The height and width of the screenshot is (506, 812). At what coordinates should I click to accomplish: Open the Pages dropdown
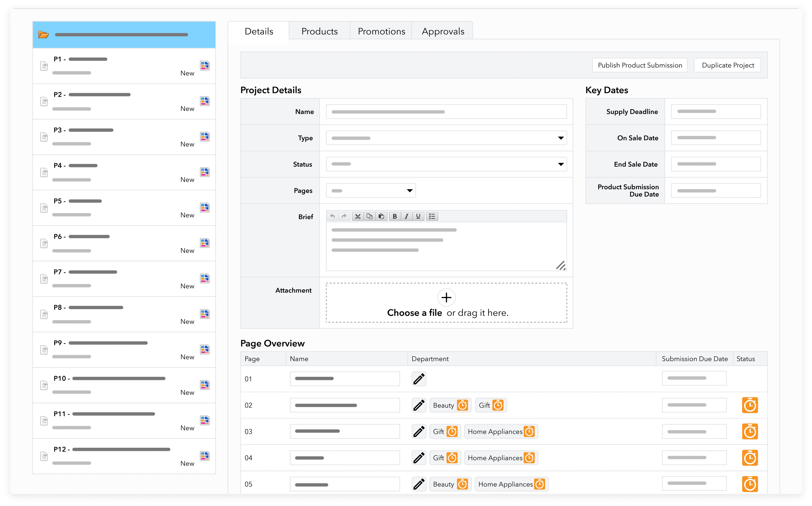(371, 191)
